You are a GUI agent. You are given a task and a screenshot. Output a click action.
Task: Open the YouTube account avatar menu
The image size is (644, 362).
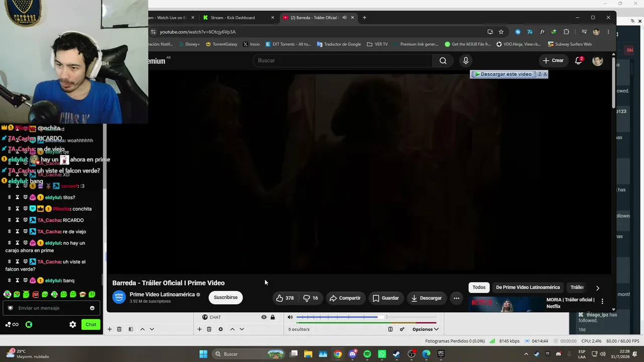coord(597,61)
